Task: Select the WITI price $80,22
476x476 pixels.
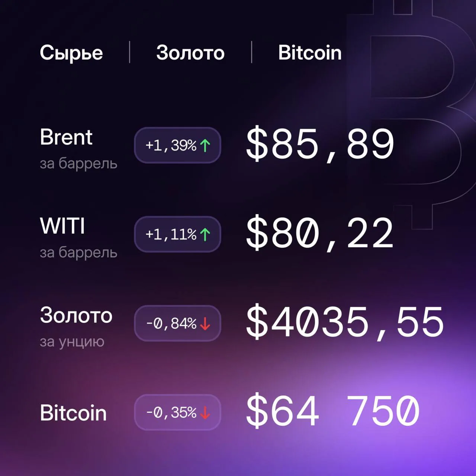Action: pos(320,233)
